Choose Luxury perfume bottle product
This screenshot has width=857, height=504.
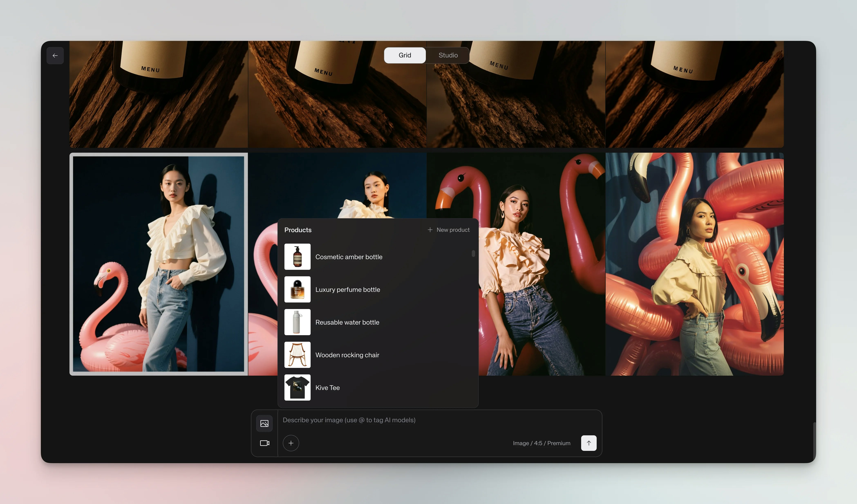coord(348,289)
